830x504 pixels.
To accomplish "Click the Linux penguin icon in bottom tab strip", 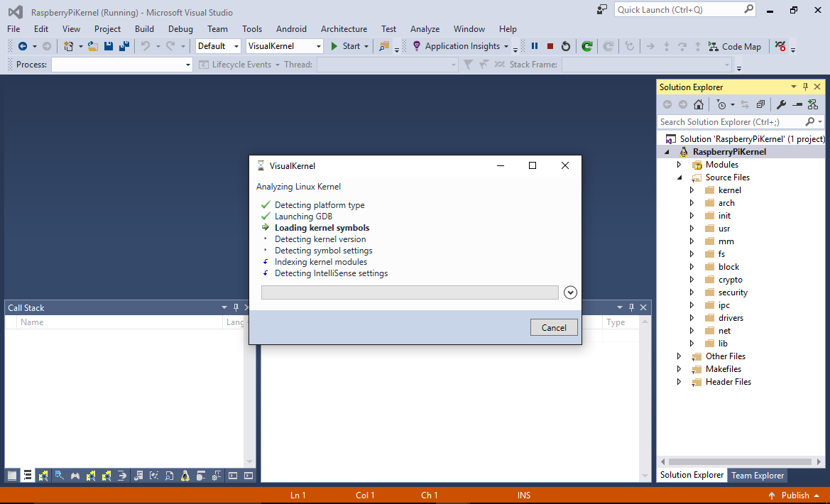I will click(185, 476).
